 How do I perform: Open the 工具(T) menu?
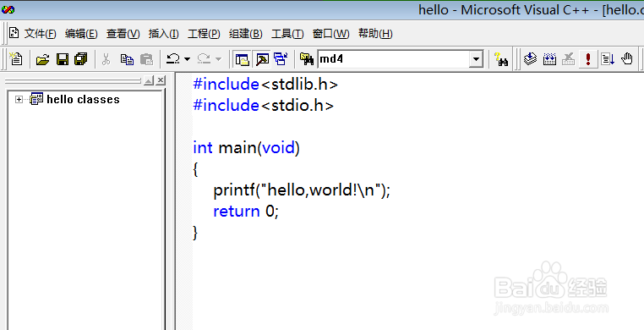point(287,34)
